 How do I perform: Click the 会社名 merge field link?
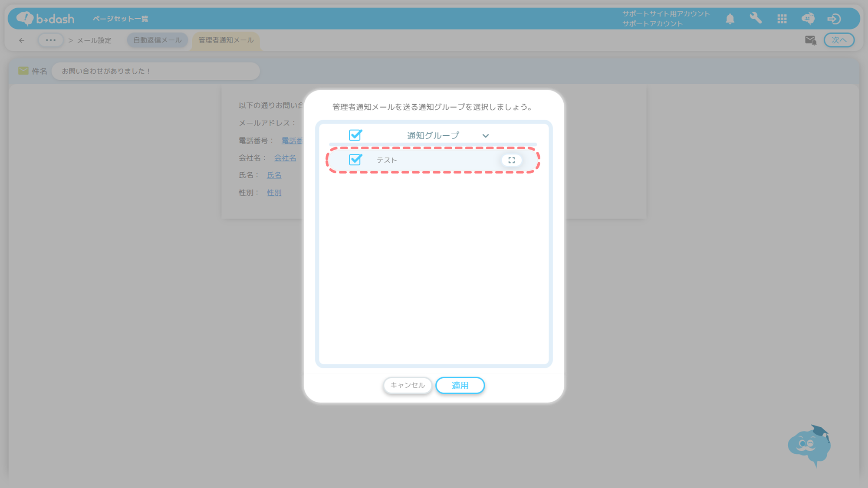coord(285,158)
